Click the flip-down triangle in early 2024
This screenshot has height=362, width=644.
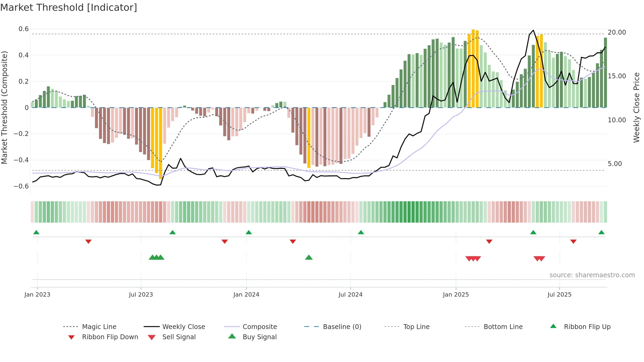click(293, 242)
